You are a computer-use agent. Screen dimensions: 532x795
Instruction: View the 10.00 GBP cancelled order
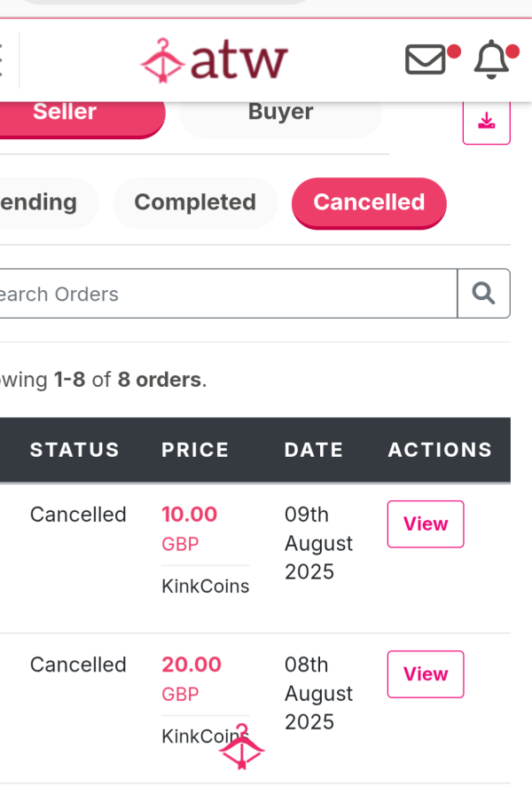coord(426,524)
